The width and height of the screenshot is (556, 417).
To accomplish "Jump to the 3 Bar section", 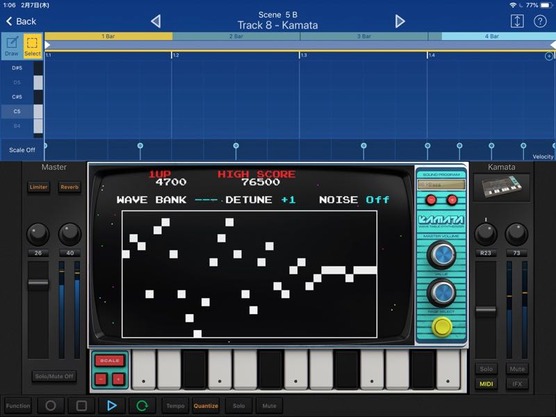I will tap(364, 36).
